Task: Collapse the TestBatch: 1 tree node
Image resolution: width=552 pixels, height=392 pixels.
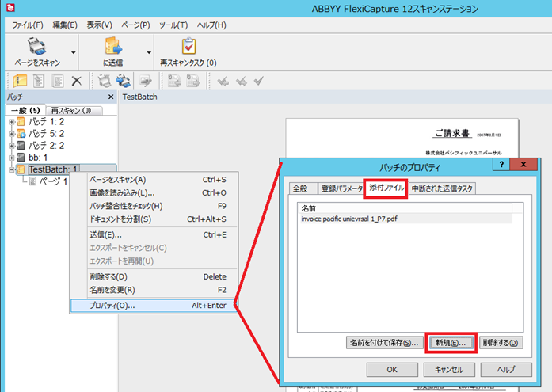Action: pyautogui.click(x=12, y=169)
